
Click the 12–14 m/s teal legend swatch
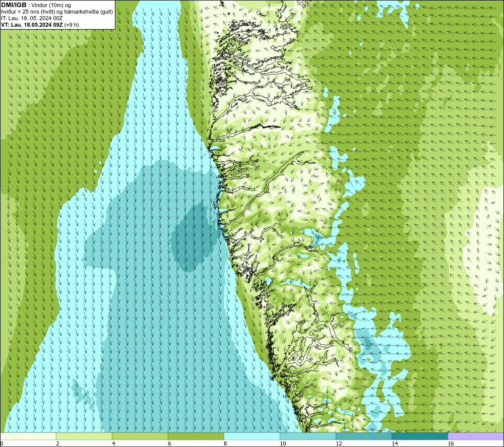[x=364, y=436]
